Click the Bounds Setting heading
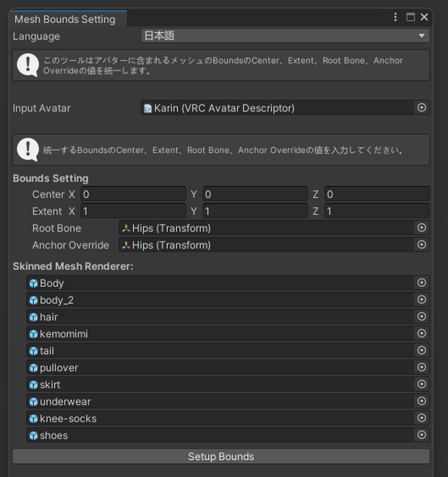This screenshot has width=448, height=477. pos(51,178)
